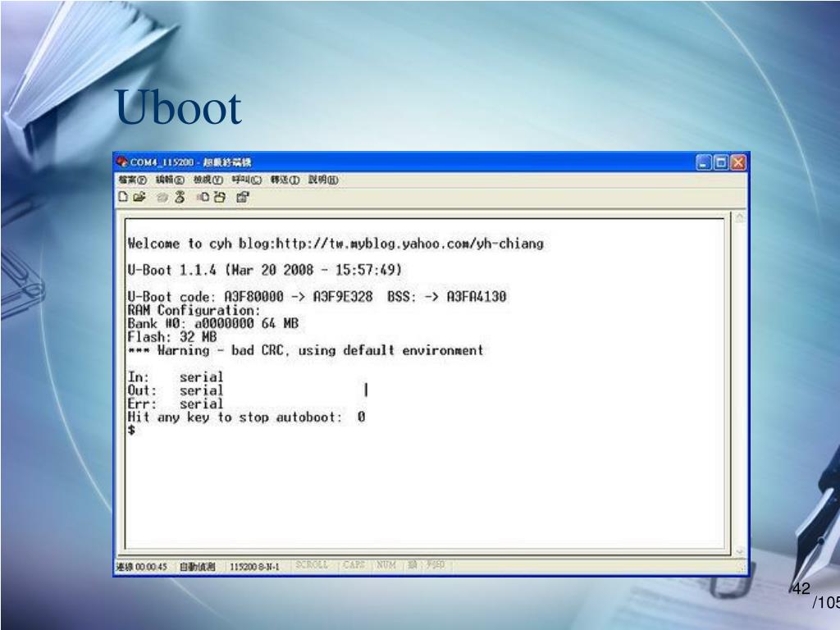This screenshot has width=840, height=630.
Task: Click the vertical scrollbar down arrow
Action: pos(740,551)
